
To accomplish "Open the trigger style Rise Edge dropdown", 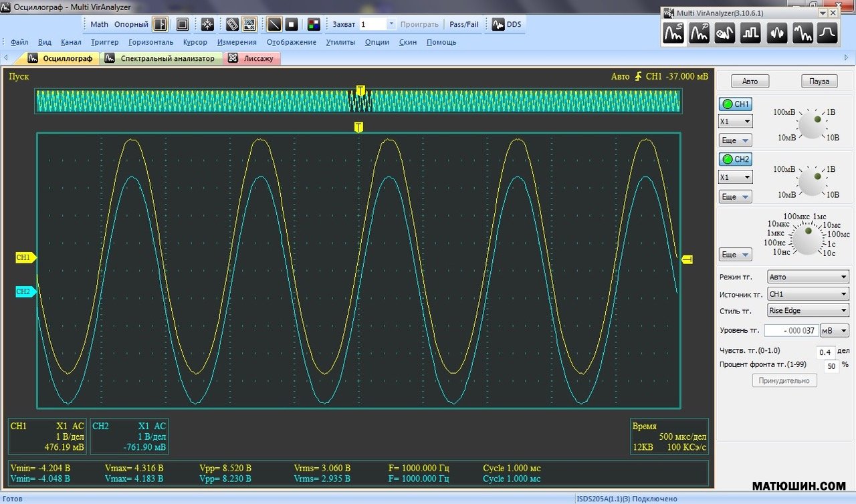I will click(808, 311).
